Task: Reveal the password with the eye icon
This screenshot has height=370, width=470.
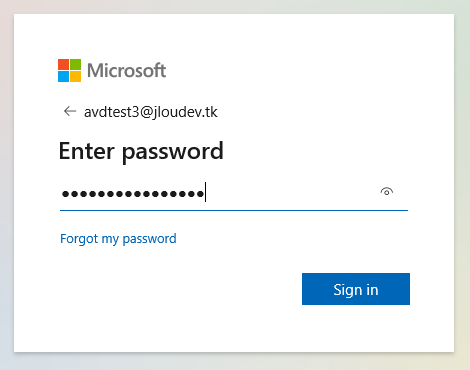Action: (387, 192)
